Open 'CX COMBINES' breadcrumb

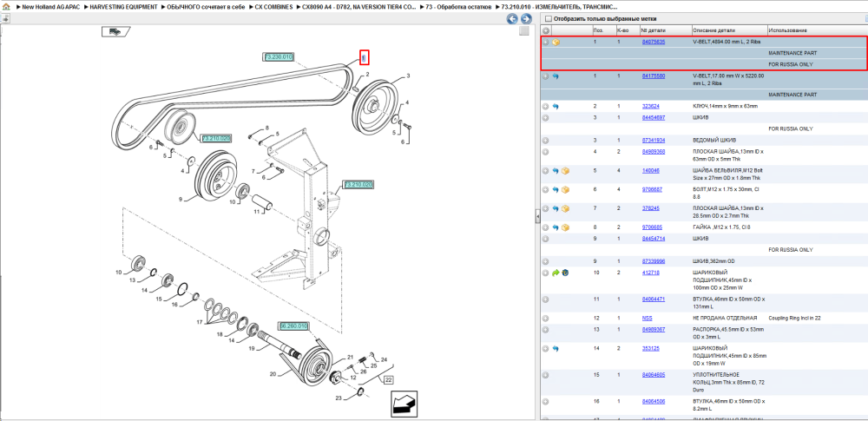tap(273, 7)
